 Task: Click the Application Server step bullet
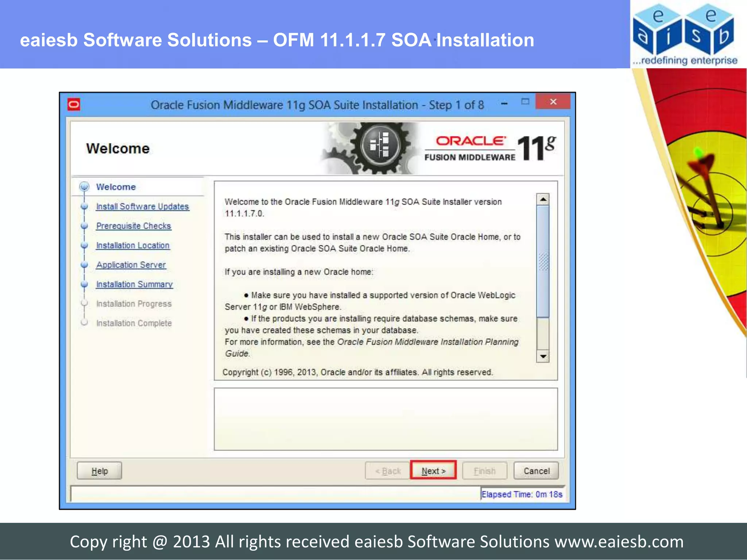pos(84,265)
